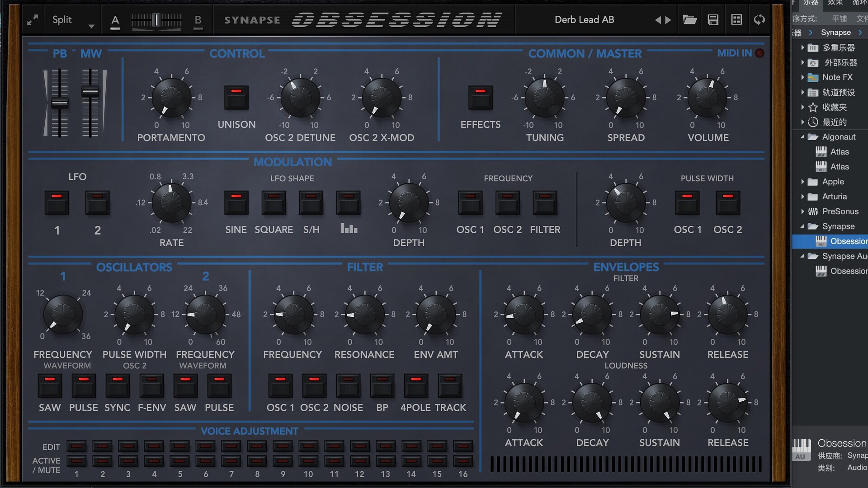The width and height of the screenshot is (868, 488).
Task: Click the expand window arrows icon
Action: point(33,20)
